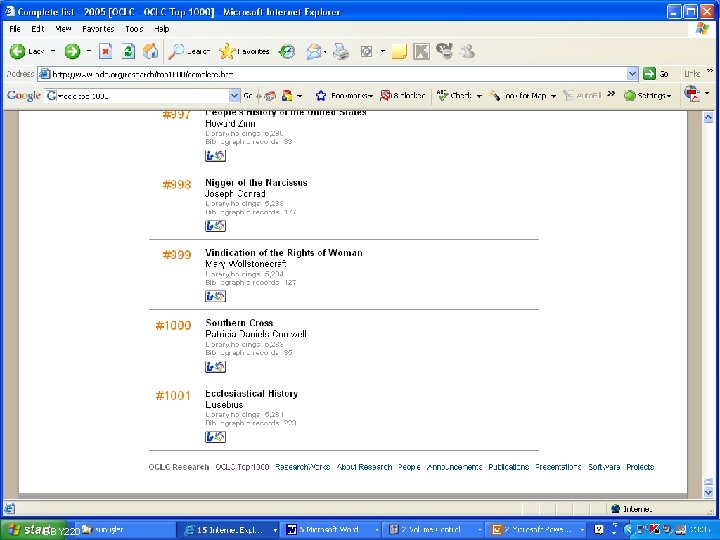This screenshot has height=540, width=720.
Task: Open the Presentations footer link
Action: click(558, 467)
